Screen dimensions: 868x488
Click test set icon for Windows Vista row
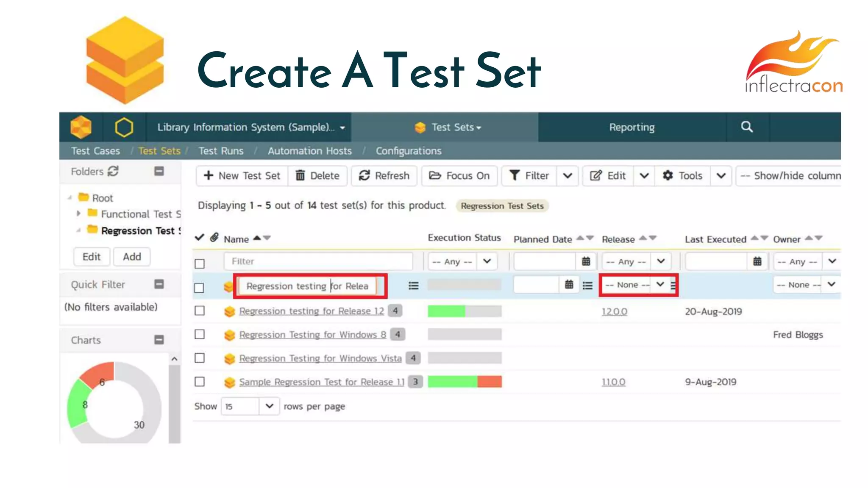click(229, 359)
